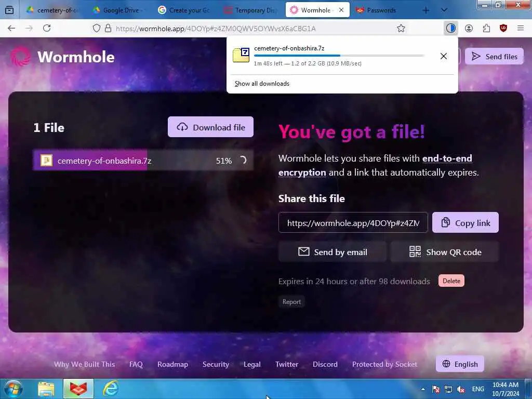
Task: Click the download progress bar in panel
Action: 339,56
